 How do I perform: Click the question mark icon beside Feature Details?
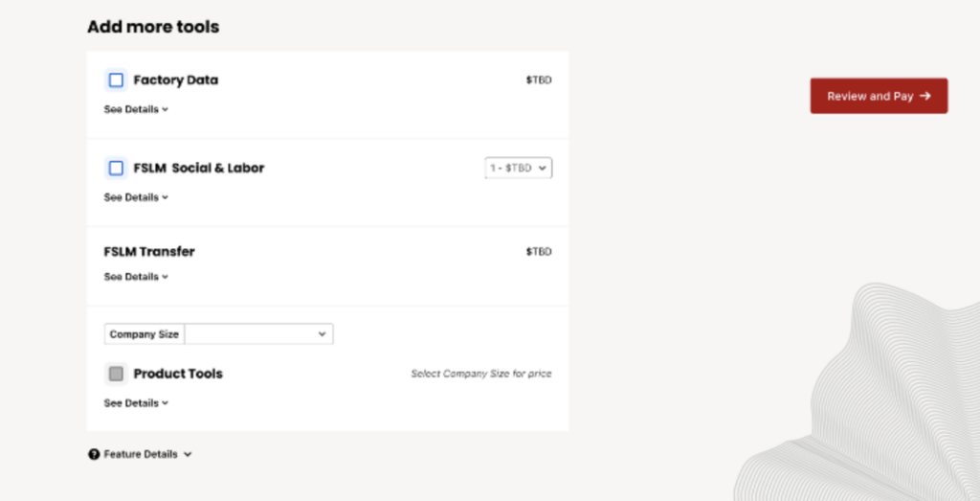pyautogui.click(x=94, y=455)
